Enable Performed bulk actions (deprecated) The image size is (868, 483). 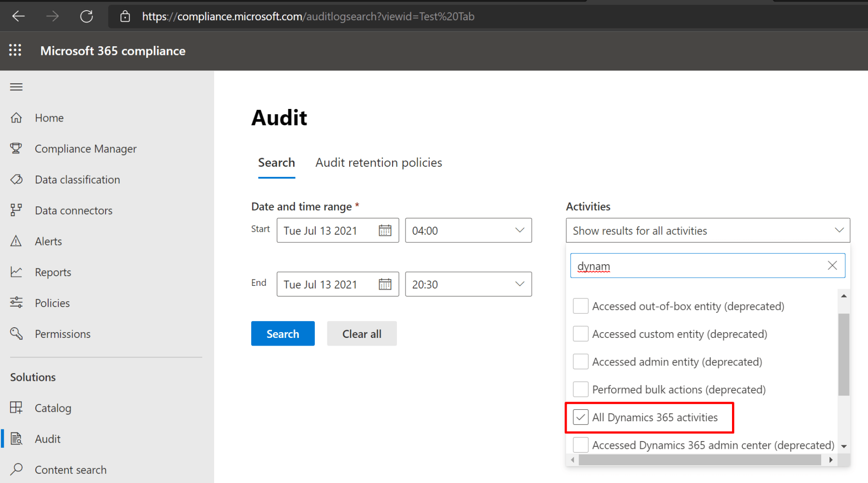click(x=581, y=389)
